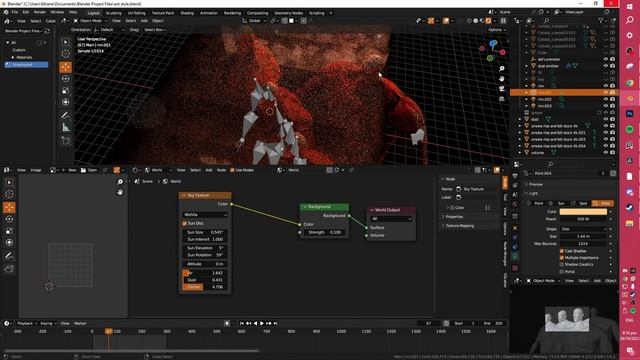Image resolution: width=640 pixels, height=360 pixels.
Task: Adjust the Air density slider in Sky Texture
Action: [x=205, y=273]
